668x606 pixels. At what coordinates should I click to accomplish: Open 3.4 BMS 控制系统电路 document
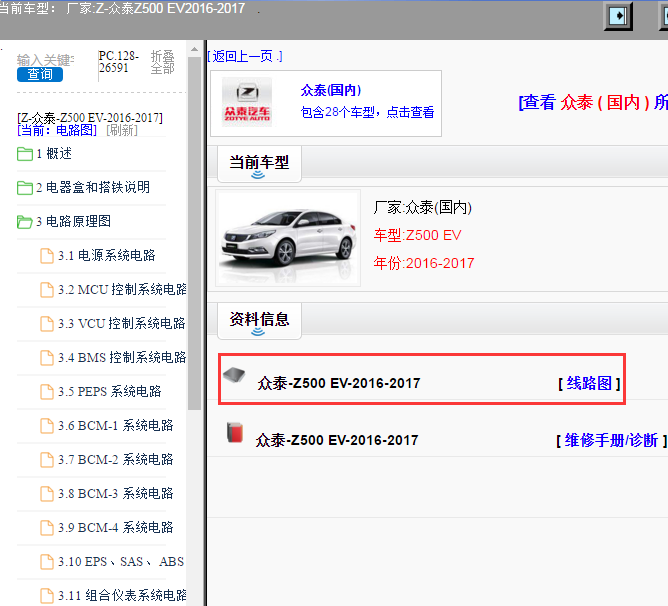pos(122,357)
